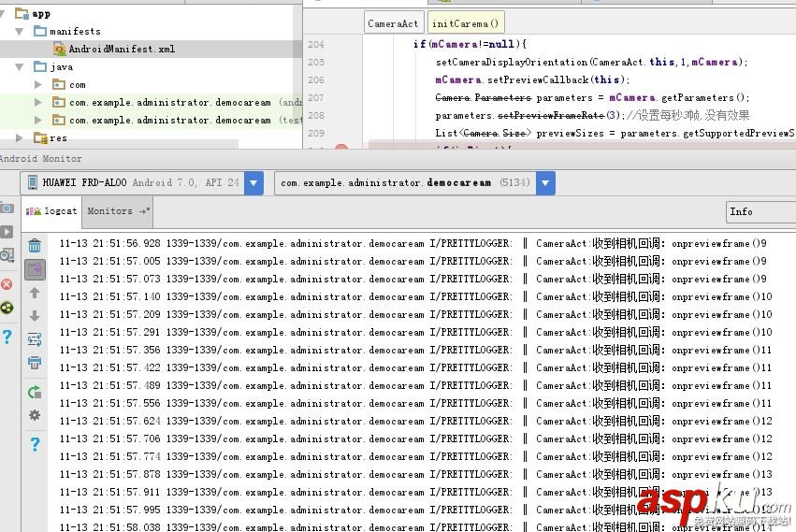Screen dimensions: 796x532
Task: Click the layout inspector green icon
Action: 7,308
